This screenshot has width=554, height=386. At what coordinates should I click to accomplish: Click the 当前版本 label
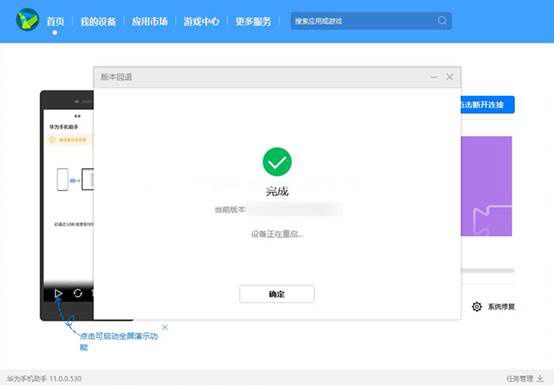(x=230, y=210)
